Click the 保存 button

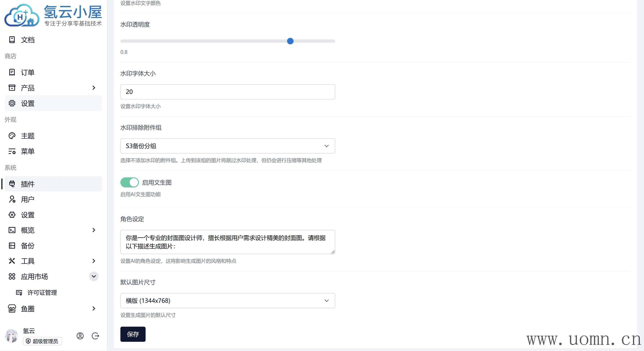[133, 334]
